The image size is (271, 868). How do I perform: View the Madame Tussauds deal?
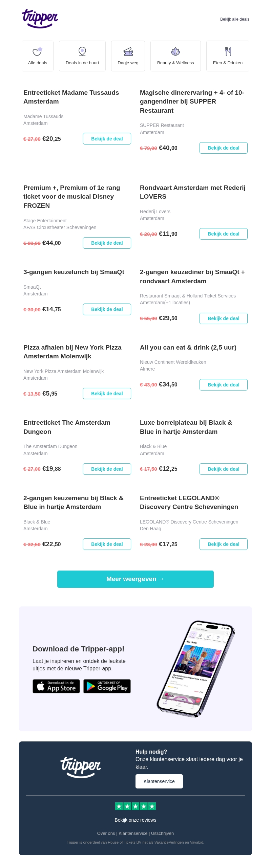point(107,139)
